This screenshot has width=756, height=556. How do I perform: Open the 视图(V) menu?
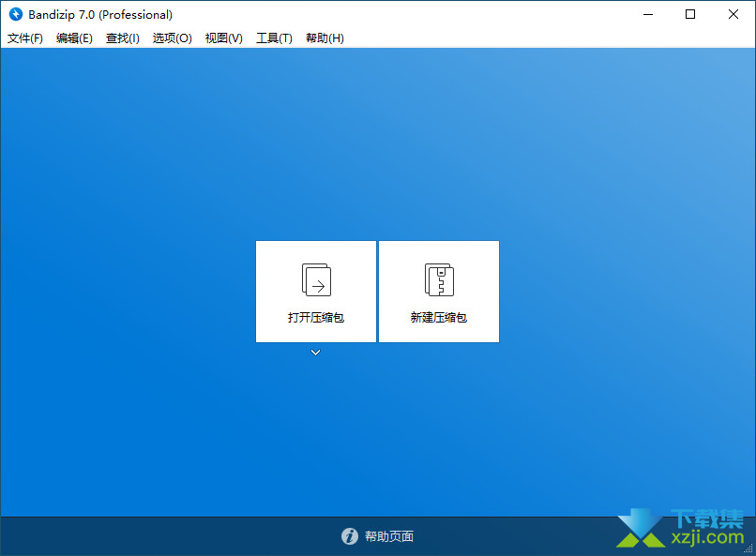click(224, 38)
